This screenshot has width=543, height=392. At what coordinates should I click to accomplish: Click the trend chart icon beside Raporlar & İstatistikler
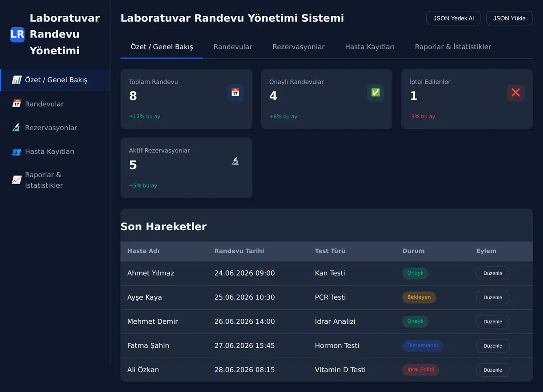[x=17, y=180]
